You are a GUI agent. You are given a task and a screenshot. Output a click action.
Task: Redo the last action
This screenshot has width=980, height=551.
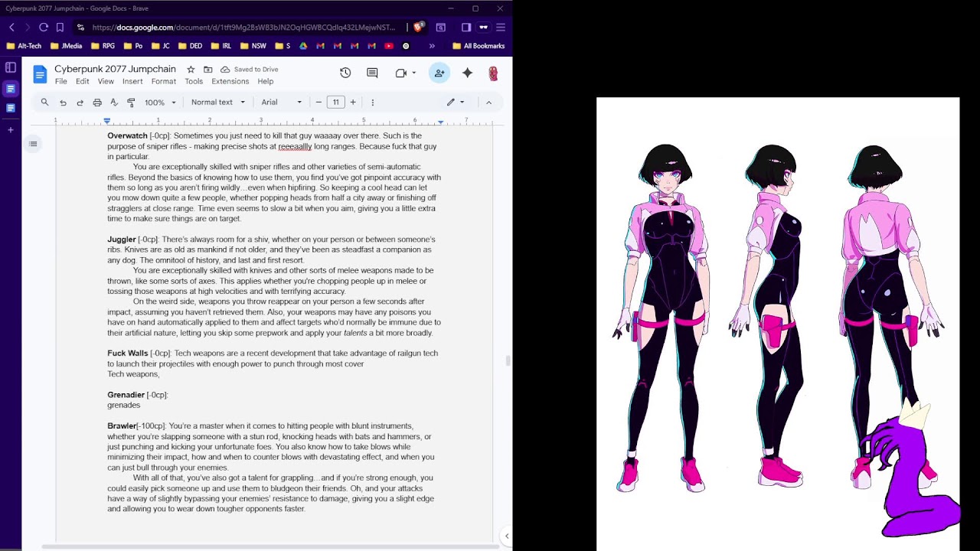(80, 102)
